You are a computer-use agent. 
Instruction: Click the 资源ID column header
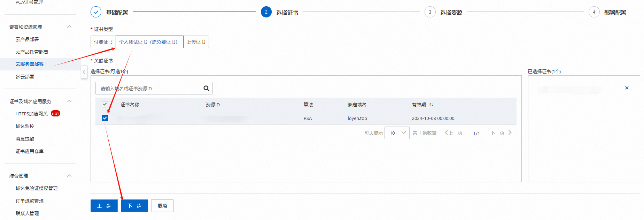click(x=213, y=105)
